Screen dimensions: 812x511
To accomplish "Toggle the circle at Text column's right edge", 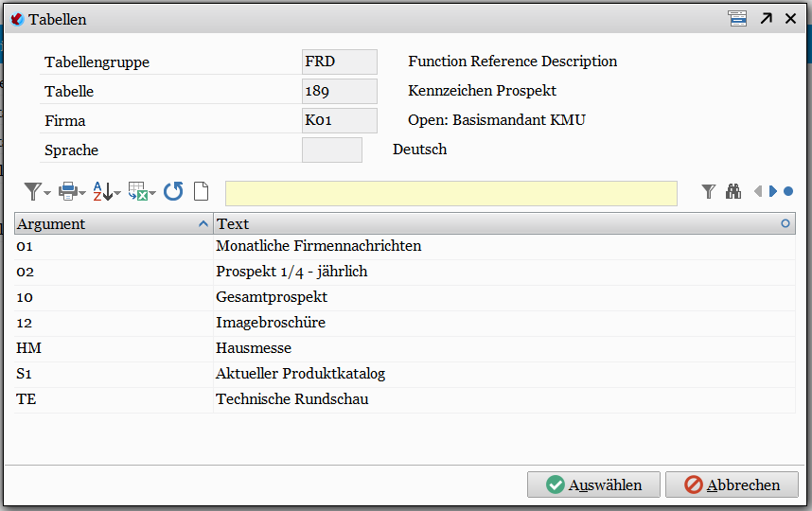I will point(786,223).
